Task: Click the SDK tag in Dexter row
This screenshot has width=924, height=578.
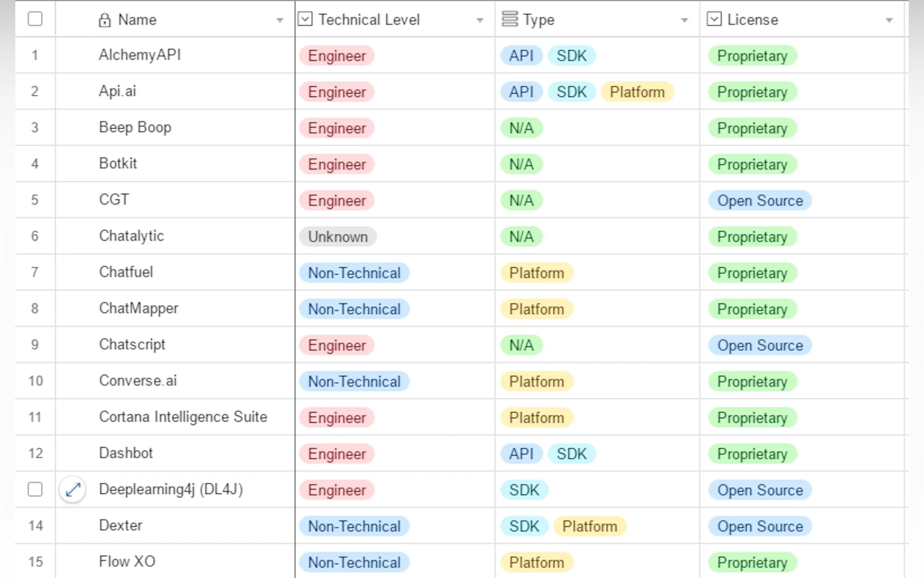Action: point(524,526)
